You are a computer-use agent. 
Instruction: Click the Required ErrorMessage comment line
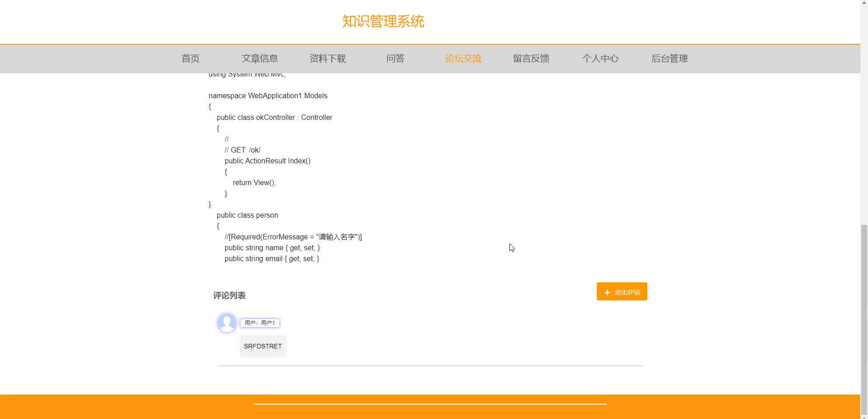click(293, 237)
